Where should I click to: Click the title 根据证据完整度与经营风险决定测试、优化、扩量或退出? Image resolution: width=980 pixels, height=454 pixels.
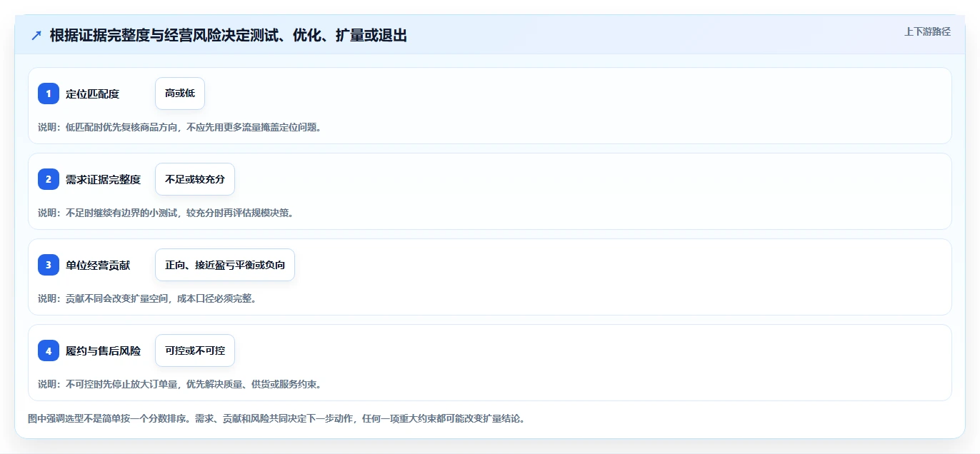pyautogui.click(x=229, y=36)
